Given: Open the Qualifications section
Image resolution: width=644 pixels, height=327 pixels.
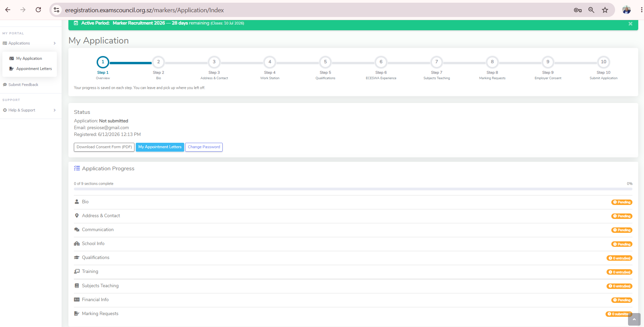Looking at the screenshot, I should [353, 258].
